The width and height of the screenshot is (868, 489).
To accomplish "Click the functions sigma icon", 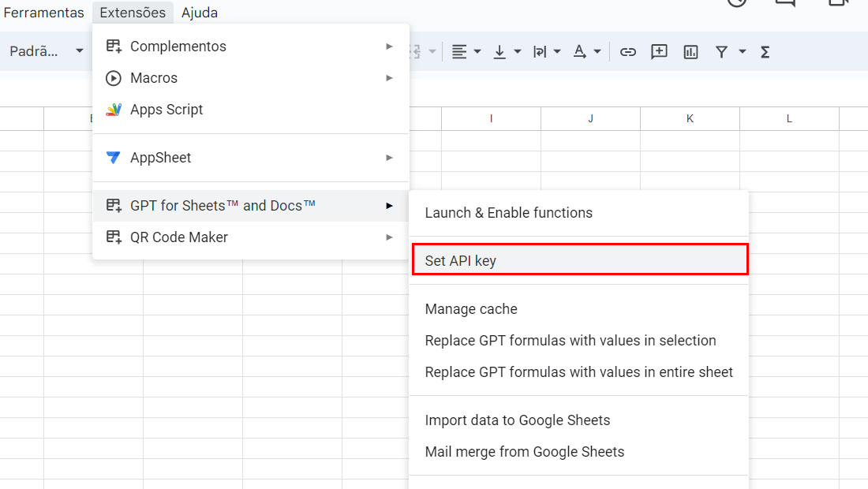I will pyautogui.click(x=765, y=52).
